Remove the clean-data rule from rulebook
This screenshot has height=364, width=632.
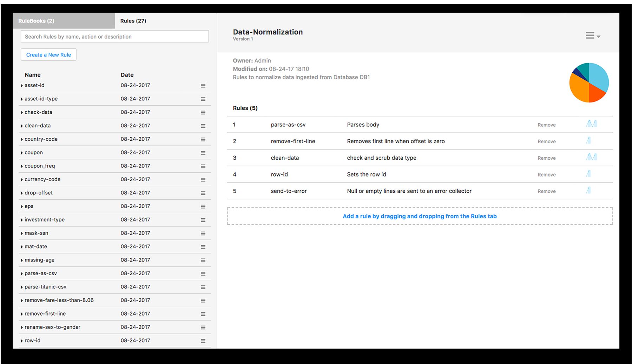tap(546, 158)
